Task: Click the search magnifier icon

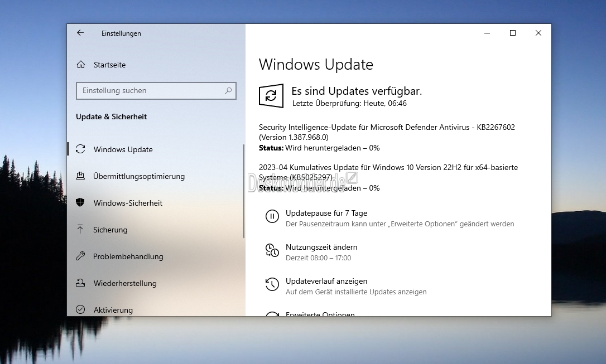Action: (228, 91)
